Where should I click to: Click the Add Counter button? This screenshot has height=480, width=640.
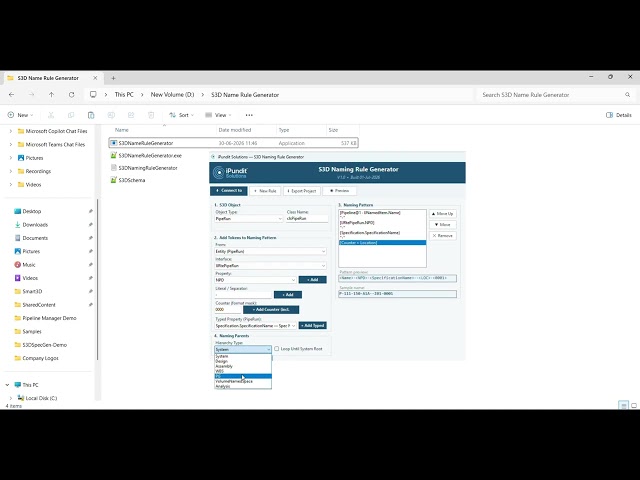271,310
